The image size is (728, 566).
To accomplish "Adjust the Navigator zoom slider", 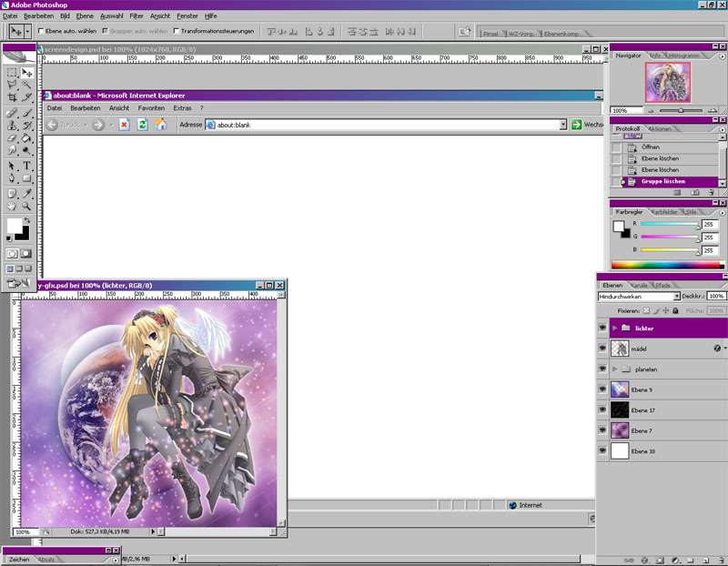I will coord(681,110).
